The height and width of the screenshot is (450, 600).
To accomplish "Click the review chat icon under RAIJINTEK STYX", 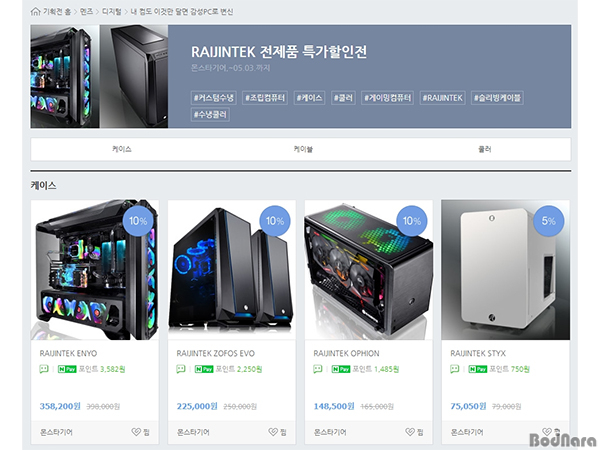I will pyautogui.click(x=455, y=369).
